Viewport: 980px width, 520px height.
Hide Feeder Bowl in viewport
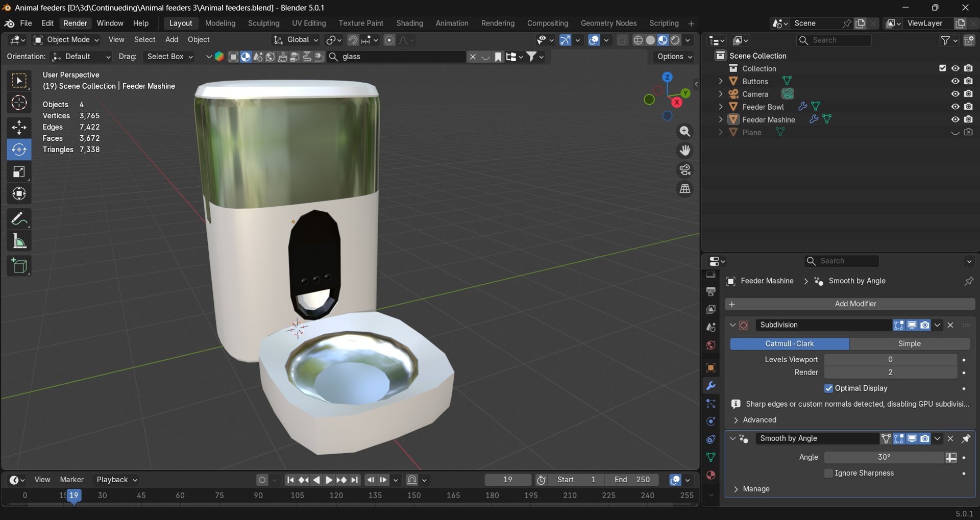pos(955,107)
